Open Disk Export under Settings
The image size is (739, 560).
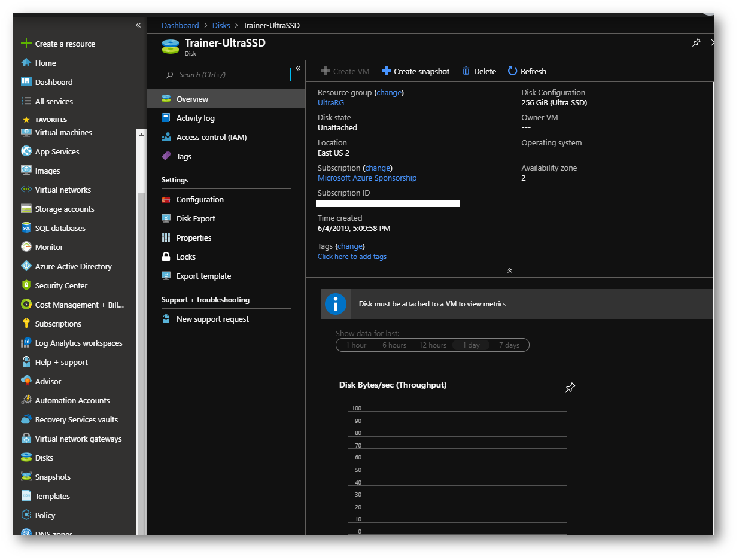(x=226, y=218)
